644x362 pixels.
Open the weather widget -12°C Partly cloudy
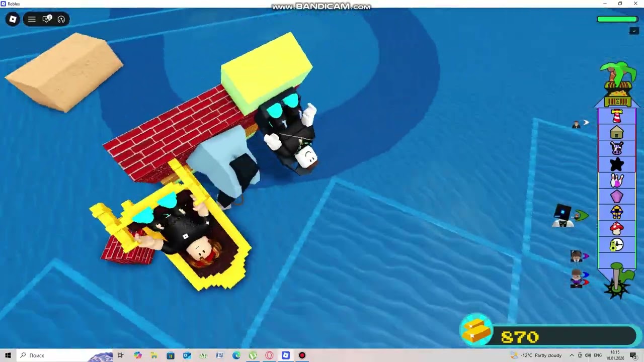pyautogui.click(x=536, y=355)
